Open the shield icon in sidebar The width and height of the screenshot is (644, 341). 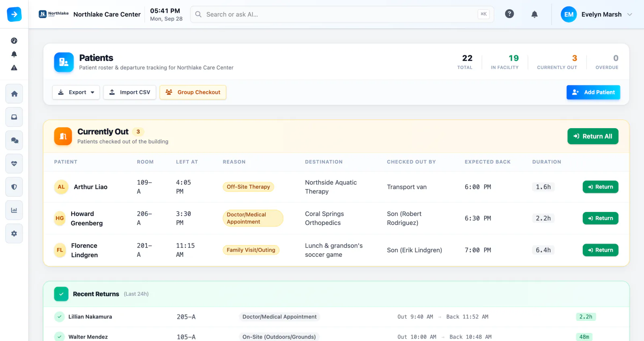click(14, 187)
